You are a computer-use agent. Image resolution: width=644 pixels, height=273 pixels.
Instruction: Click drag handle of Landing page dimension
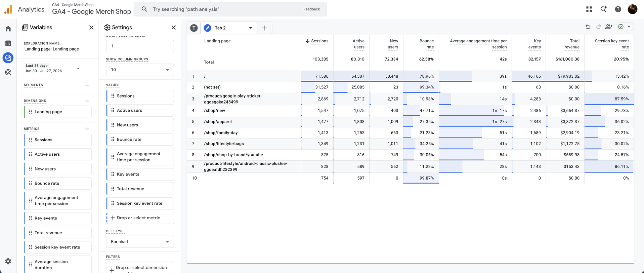[x=31, y=112]
